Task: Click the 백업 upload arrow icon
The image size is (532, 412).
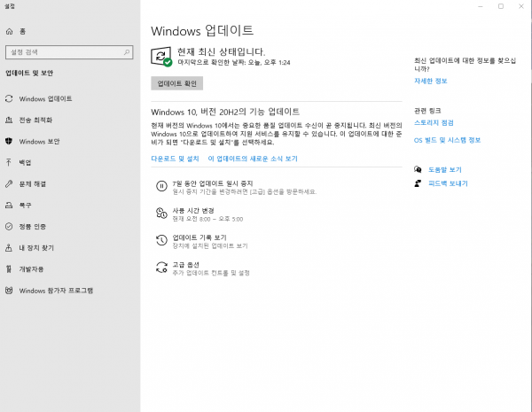Action: pos(9,162)
